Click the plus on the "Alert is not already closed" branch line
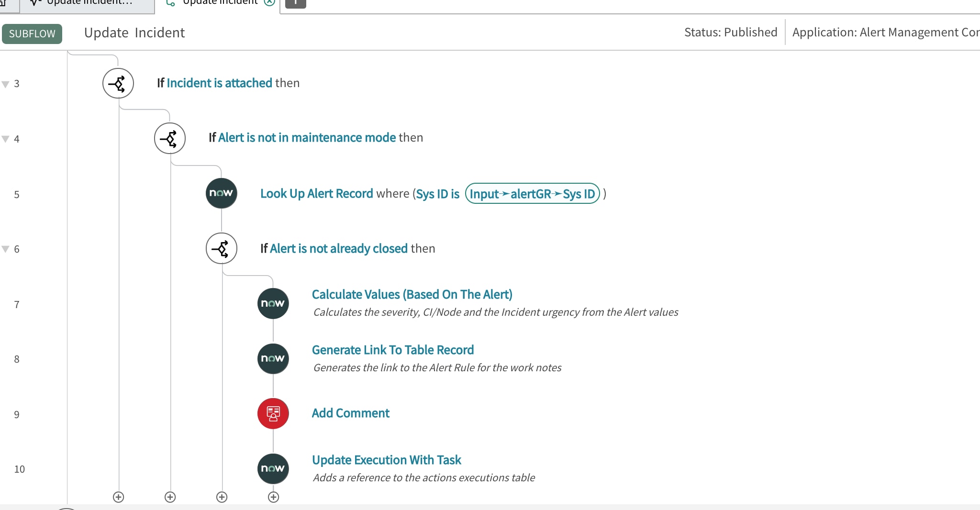The height and width of the screenshot is (510, 980). coord(222,497)
